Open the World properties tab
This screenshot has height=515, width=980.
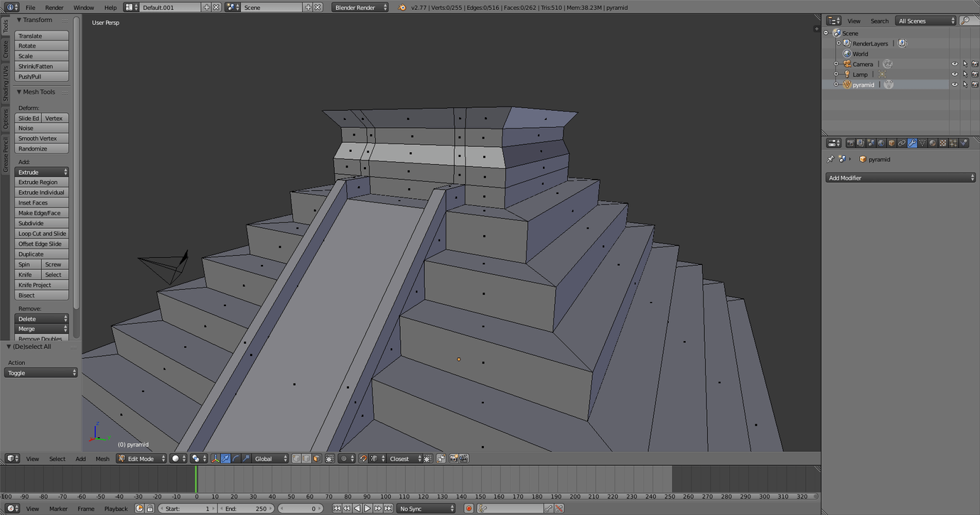(x=881, y=143)
